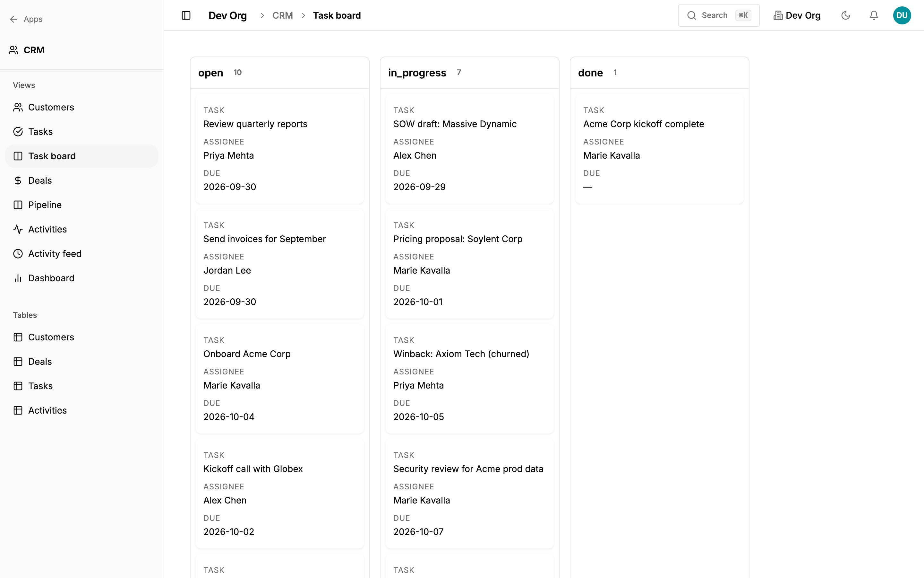Image resolution: width=924 pixels, height=578 pixels.
Task: Open the Send invoices for September card
Action: [x=279, y=264]
